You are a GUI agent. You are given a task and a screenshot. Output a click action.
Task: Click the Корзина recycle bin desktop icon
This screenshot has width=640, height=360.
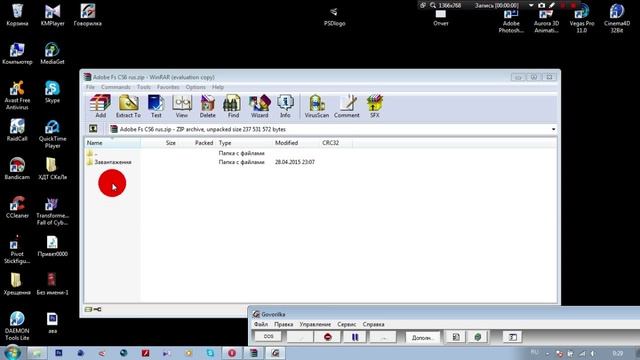coord(17,15)
